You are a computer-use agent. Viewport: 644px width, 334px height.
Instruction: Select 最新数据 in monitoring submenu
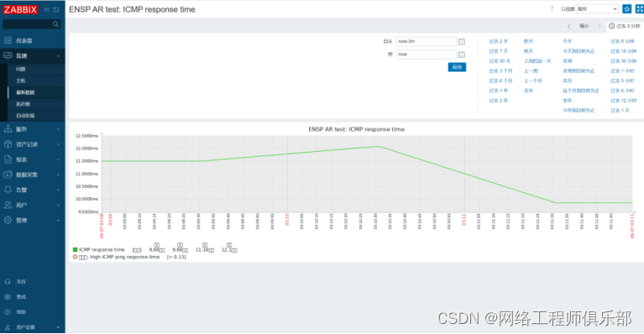click(25, 92)
